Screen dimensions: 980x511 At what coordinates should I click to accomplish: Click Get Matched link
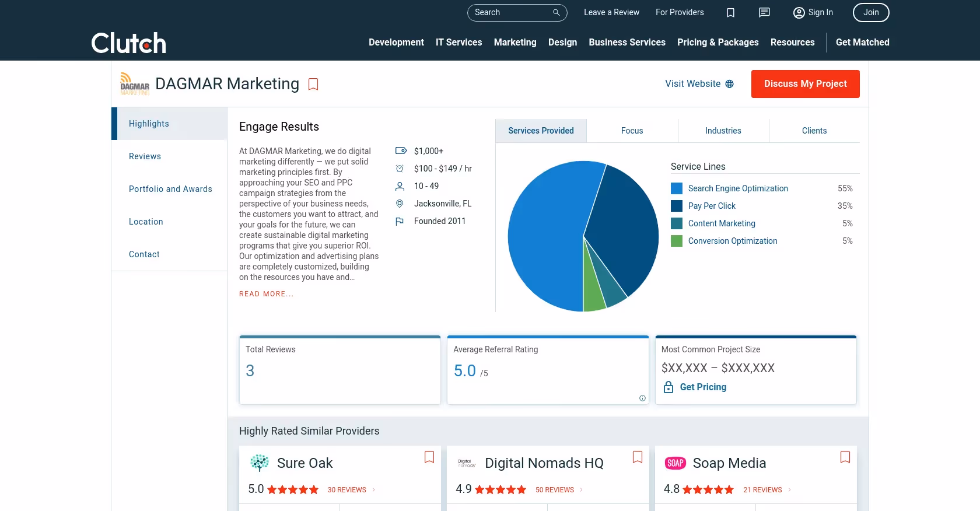863,43
